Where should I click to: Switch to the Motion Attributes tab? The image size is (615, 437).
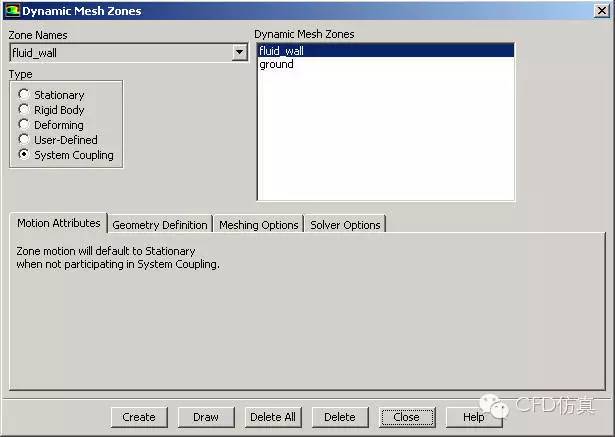click(x=58, y=223)
